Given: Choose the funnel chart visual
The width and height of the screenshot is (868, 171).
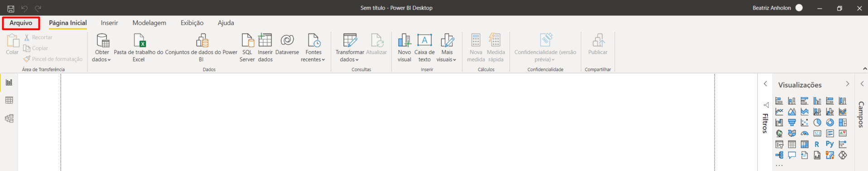Looking at the screenshot, I should tap(792, 122).
